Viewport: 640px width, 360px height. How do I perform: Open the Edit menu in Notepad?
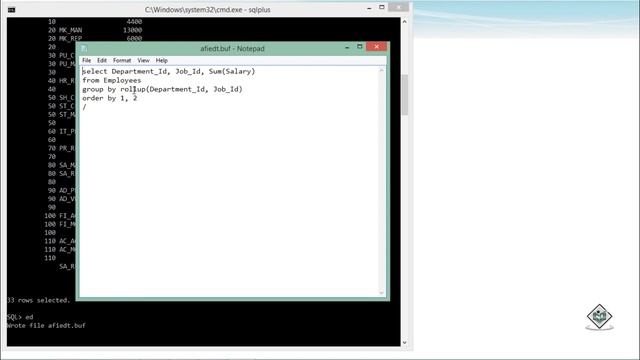click(x=102, y=60)
